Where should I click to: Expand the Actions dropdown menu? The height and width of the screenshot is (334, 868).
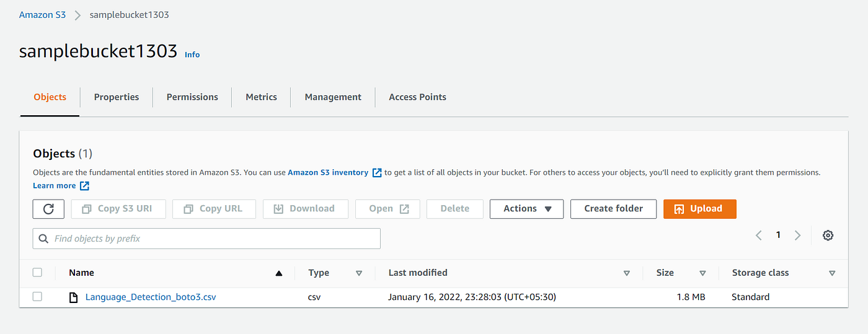coord(526,209)
